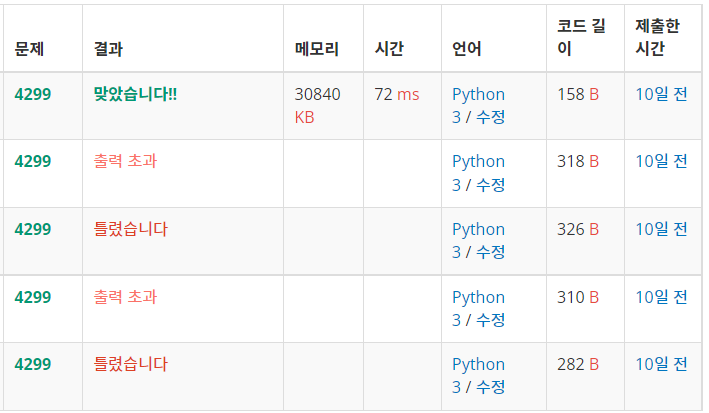Click 틀렸습니다 result in the 282 B row
Viewport: 709px width, 413px height.
coord(131,364)
